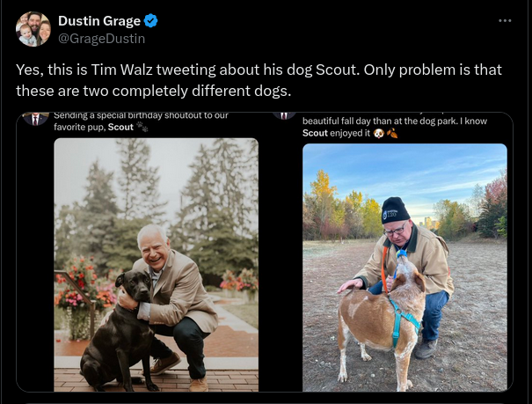Click the avatar beside the dog park tweet
The width and height of the screenshot is (532, 404).
click(x=284, y=116)
